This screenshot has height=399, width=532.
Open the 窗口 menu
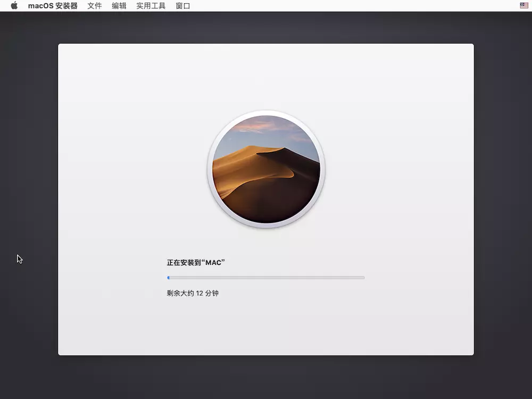click(182, 6)
